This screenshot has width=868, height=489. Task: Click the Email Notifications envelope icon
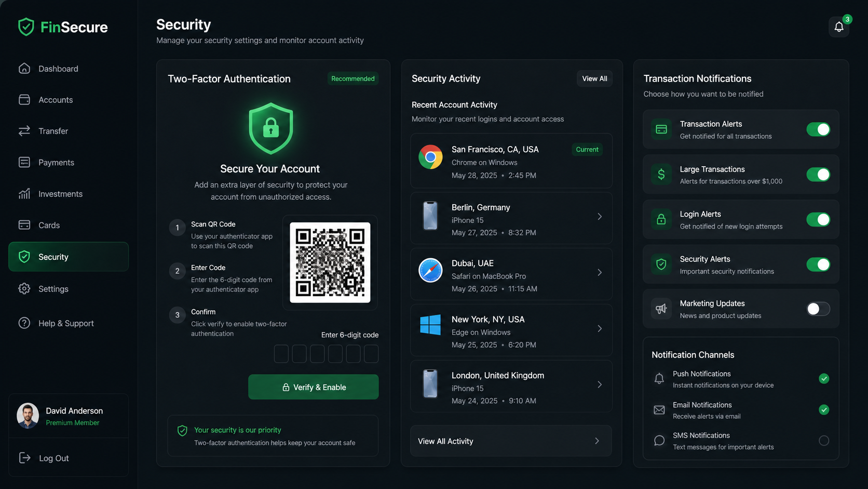(659, 410)
